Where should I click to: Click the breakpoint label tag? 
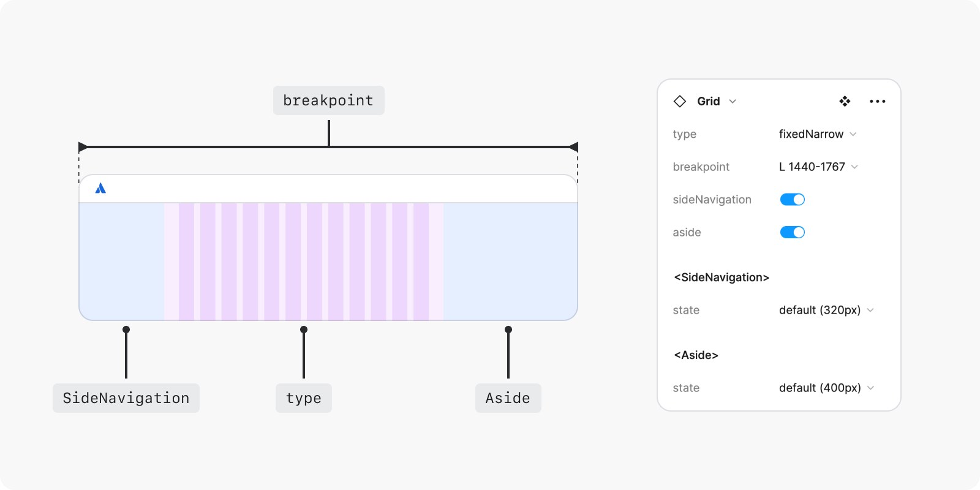[328, 100]
